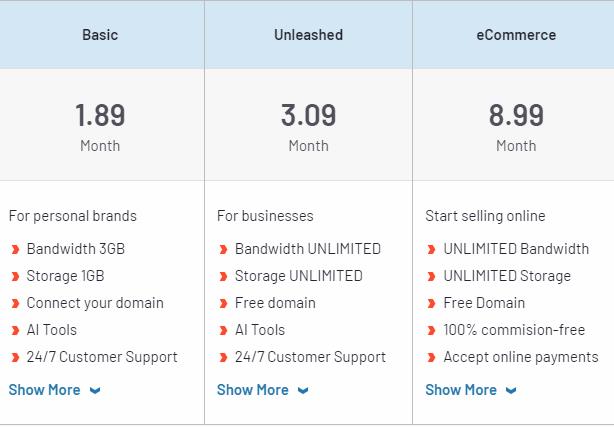Select the Basic plan column header
Screen dimensions: 614x427
point(100,35)
